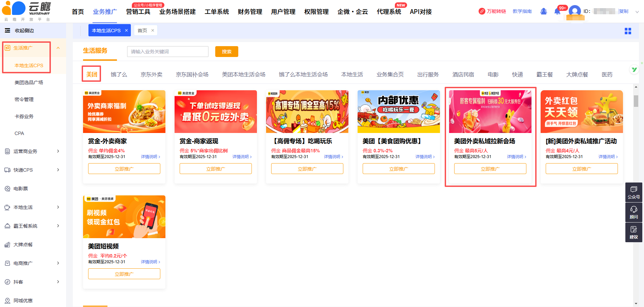Open the 公众号 floating side icon
The image size is (644, 307).
click(633, 192)
